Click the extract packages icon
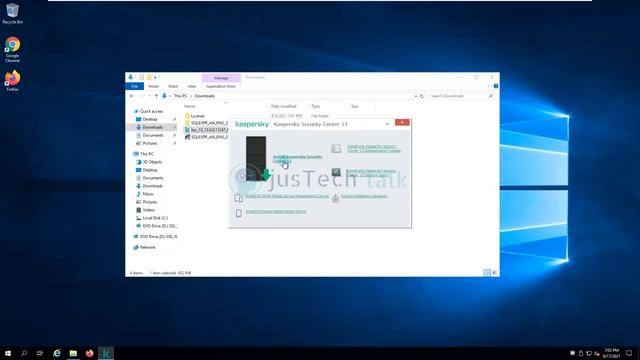 coord(335,198)
